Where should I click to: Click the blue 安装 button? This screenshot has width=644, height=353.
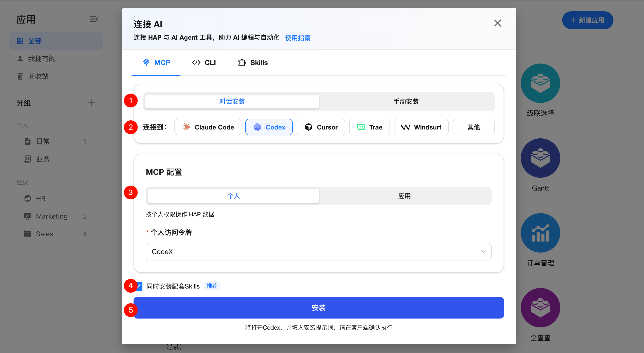(x=319, y=308)
